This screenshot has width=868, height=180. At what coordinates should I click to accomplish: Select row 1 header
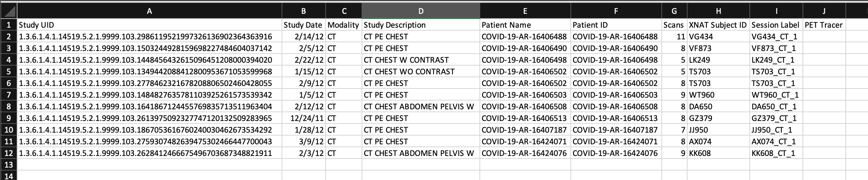coord(9,25)
